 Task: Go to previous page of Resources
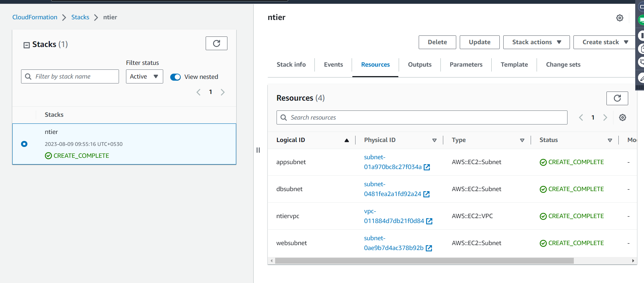pos(581,117)
